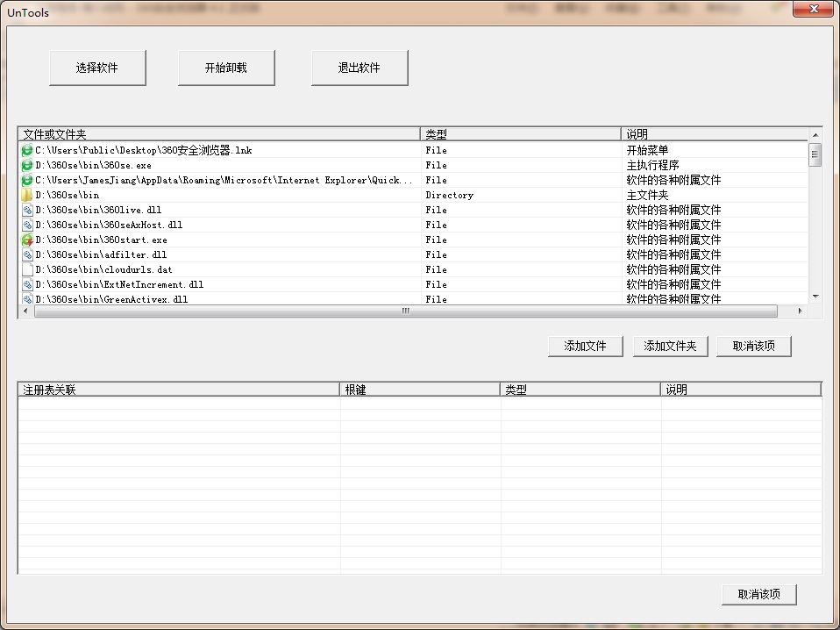Click 取消该项 button beside 添加文件夹
The width and height of the screenshot is (840, 630).
click(754, 347)
